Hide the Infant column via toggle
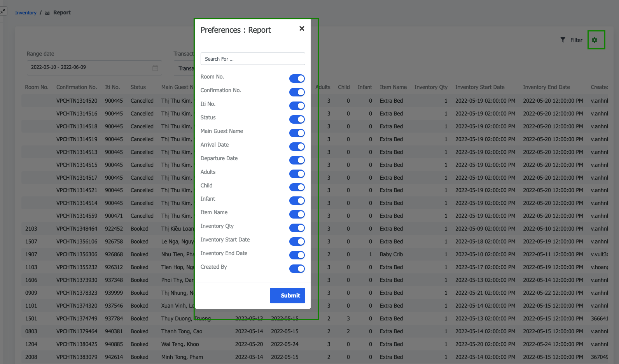Screen dimensions: 619x364 click(x=297, y=201)
